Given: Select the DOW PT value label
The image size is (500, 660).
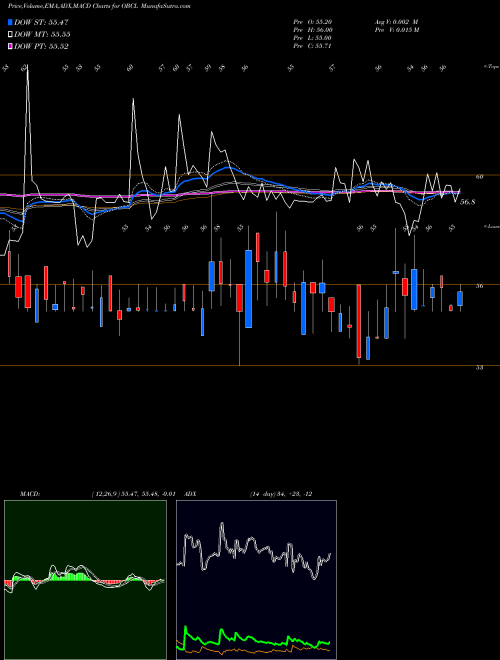Looking at the screenshot, I should pos(41,46).
